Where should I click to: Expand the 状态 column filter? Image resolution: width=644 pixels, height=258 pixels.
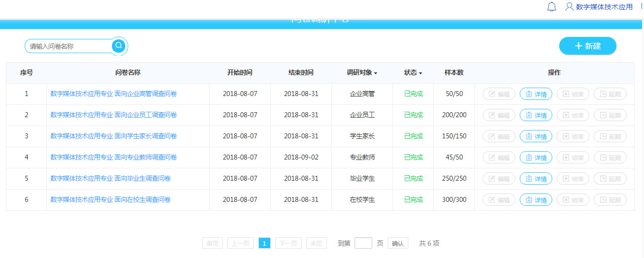pos(413,73)
